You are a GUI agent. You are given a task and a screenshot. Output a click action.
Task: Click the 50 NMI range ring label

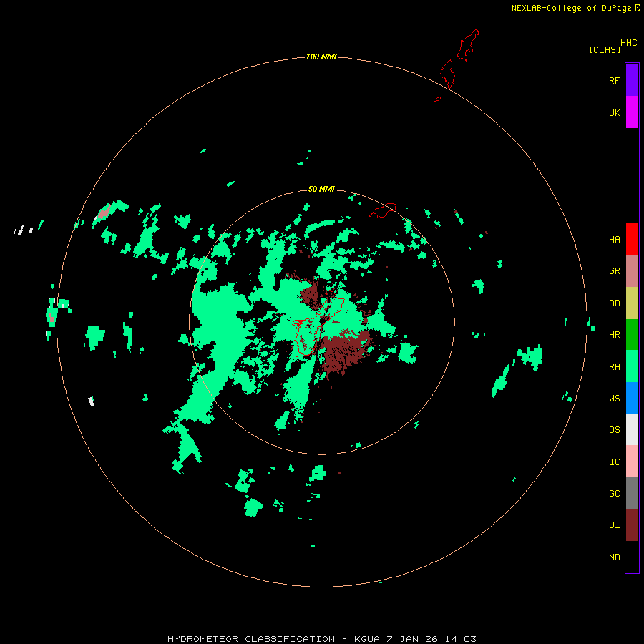321,189
